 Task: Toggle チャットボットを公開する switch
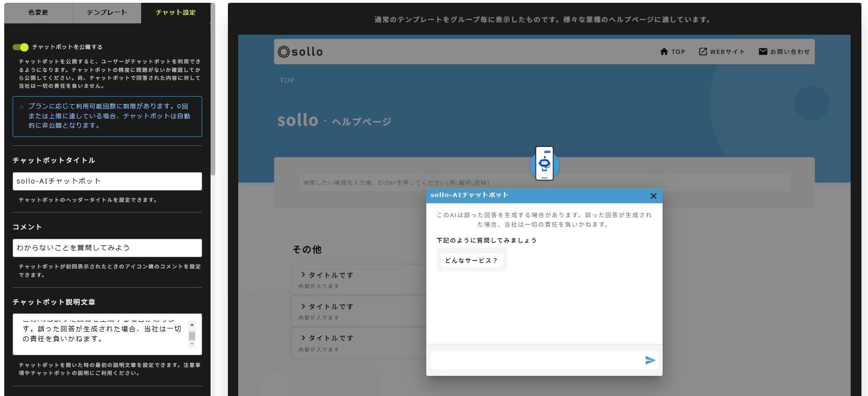coord(21,47)
